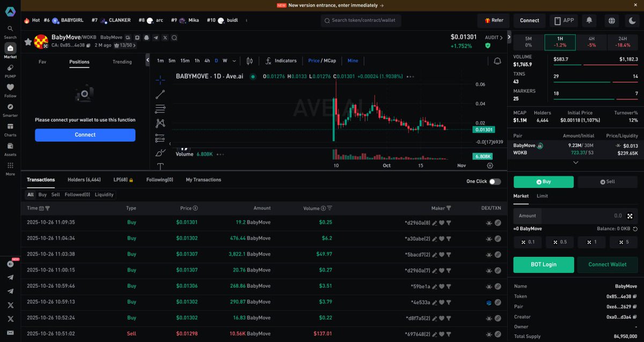Collapse the right stats panel arrow
This screenshot has height=342, width=644.
pos(509,38)
